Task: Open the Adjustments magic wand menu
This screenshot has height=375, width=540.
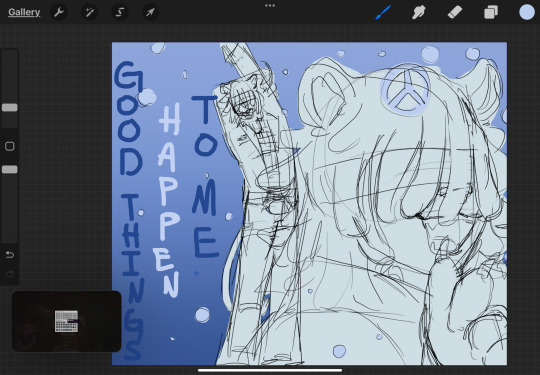Action: coord(90,12)
